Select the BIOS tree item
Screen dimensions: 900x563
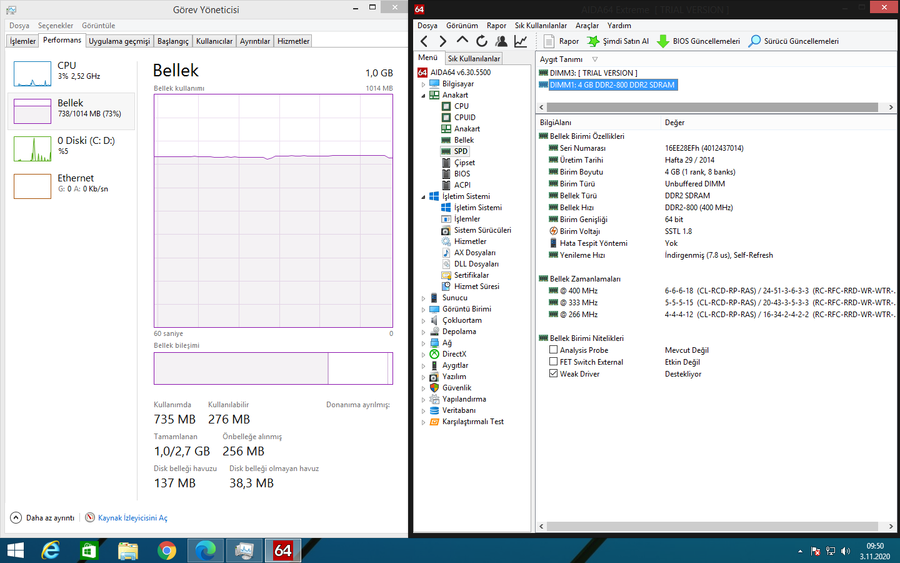(x=461, y=174)
